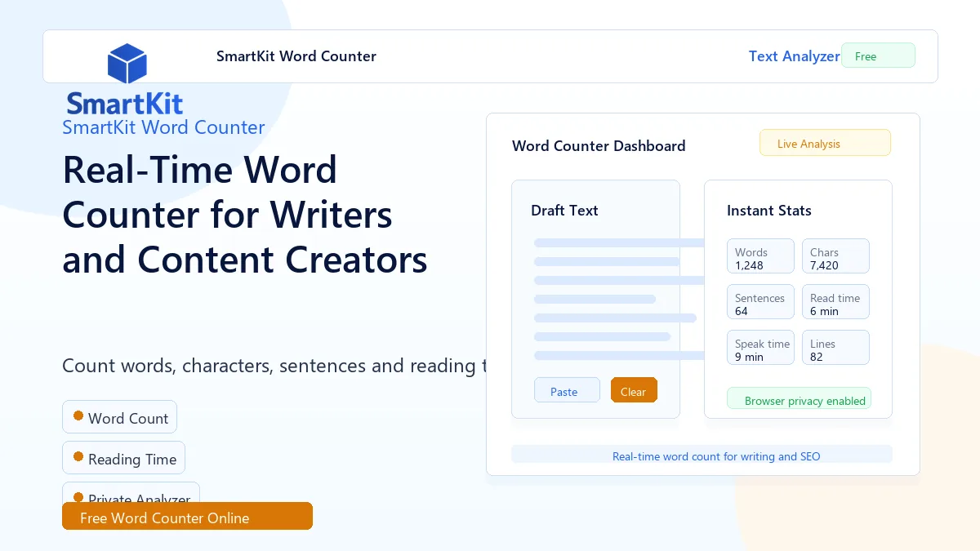Click the Count words, characters subtitle text
This screenshot has width=980, height=551.
coord(274,366)
